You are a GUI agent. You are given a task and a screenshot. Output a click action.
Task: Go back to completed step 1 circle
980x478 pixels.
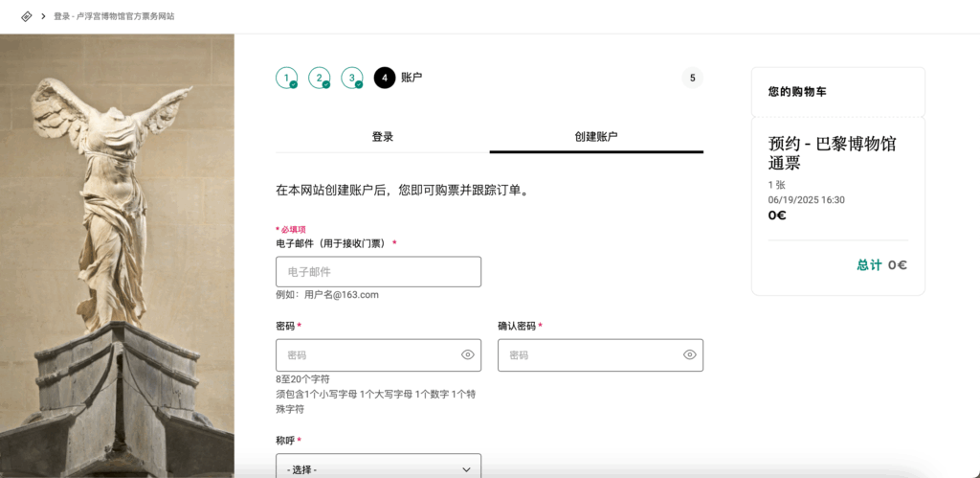[x=286, y=78]
